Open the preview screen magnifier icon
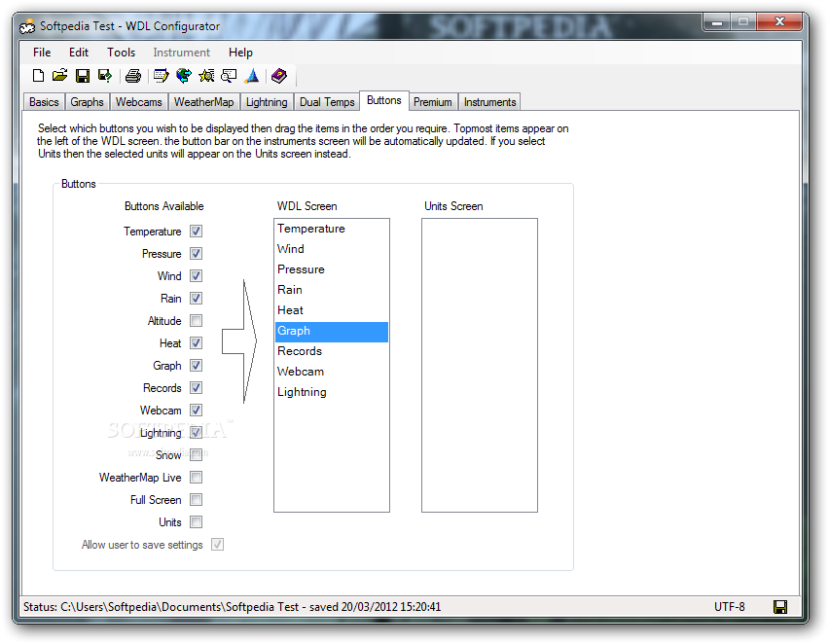Viewport: 829px width, 644px height. [x=229, y=76]
